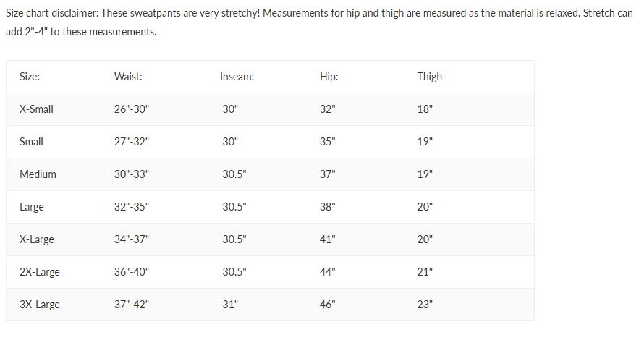This screenshot has width=644, height=340.
Task: Click the size chart disclaimer text
Action: [319, 22]
